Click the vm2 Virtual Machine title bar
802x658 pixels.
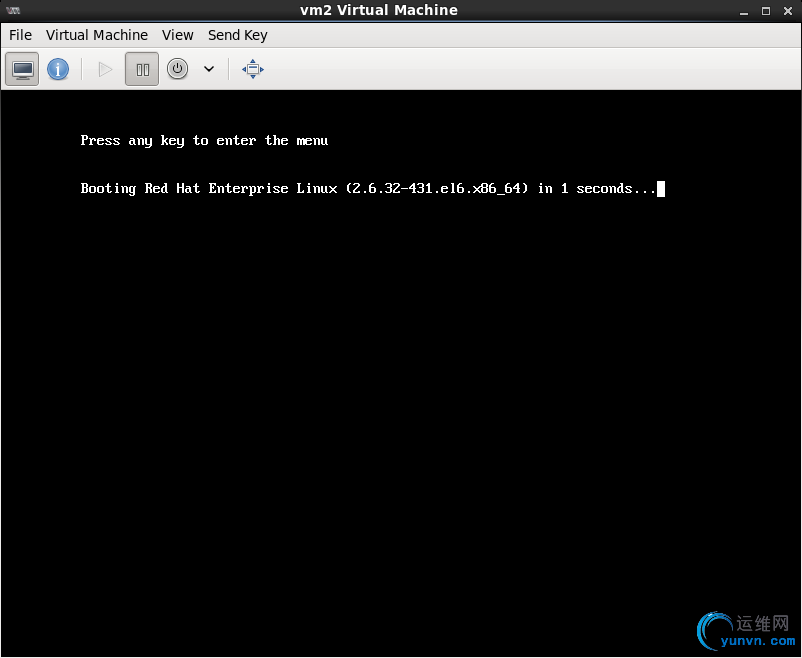click(378, 10)
